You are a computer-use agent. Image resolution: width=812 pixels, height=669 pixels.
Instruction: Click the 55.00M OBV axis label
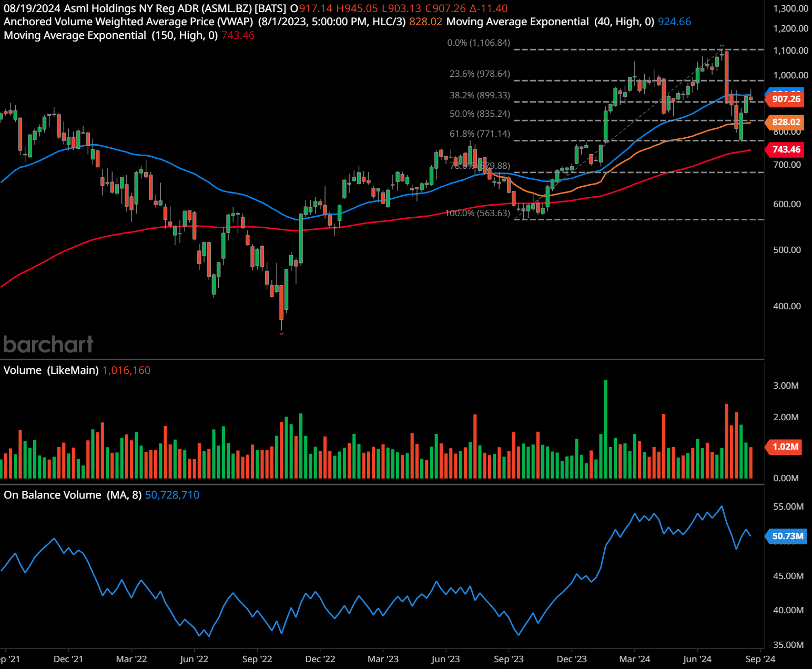point(788,506)
